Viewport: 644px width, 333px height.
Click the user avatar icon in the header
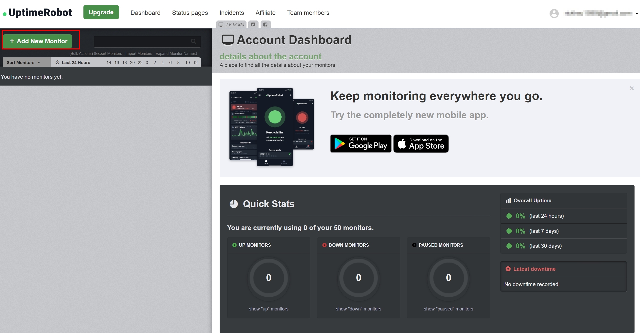[x=554, y=13]
